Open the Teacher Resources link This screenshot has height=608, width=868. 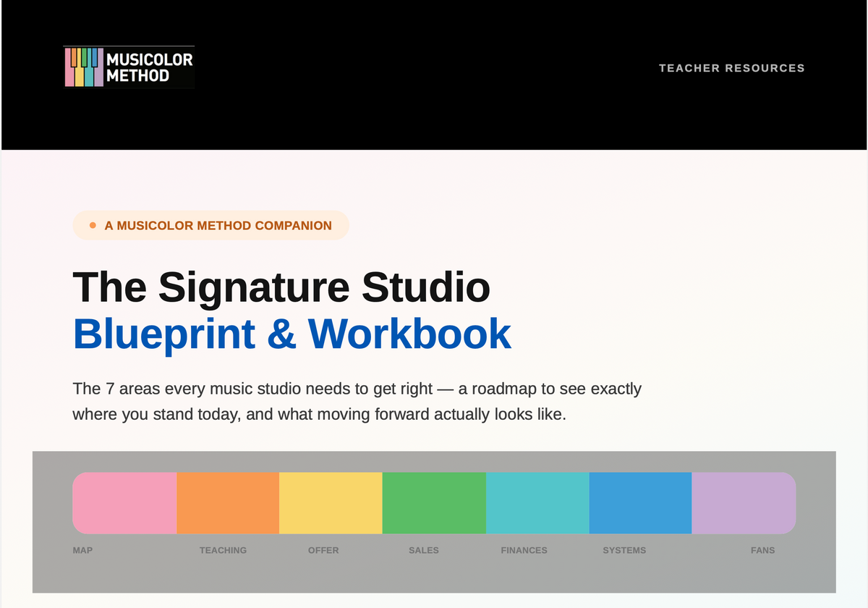point(732,68)
